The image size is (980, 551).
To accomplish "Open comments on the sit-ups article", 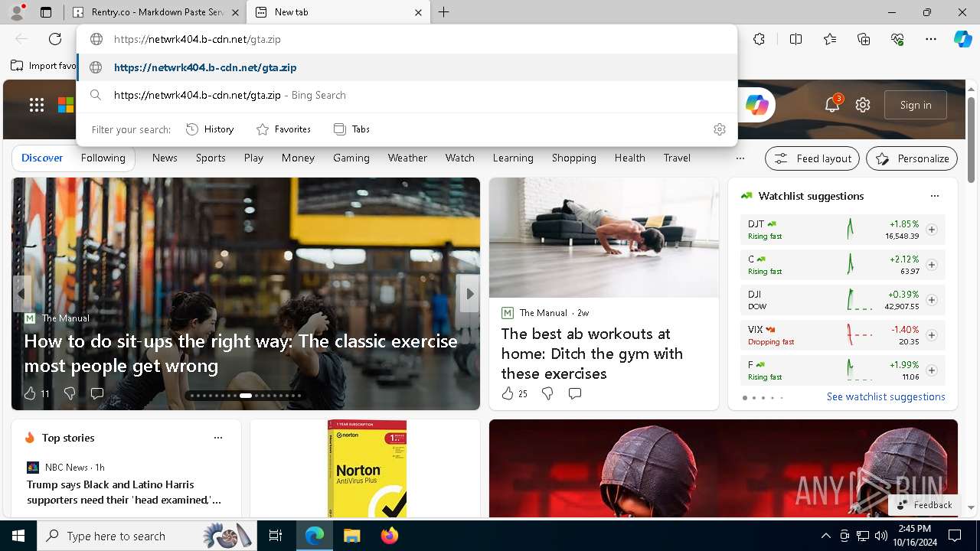I will 97,393.
